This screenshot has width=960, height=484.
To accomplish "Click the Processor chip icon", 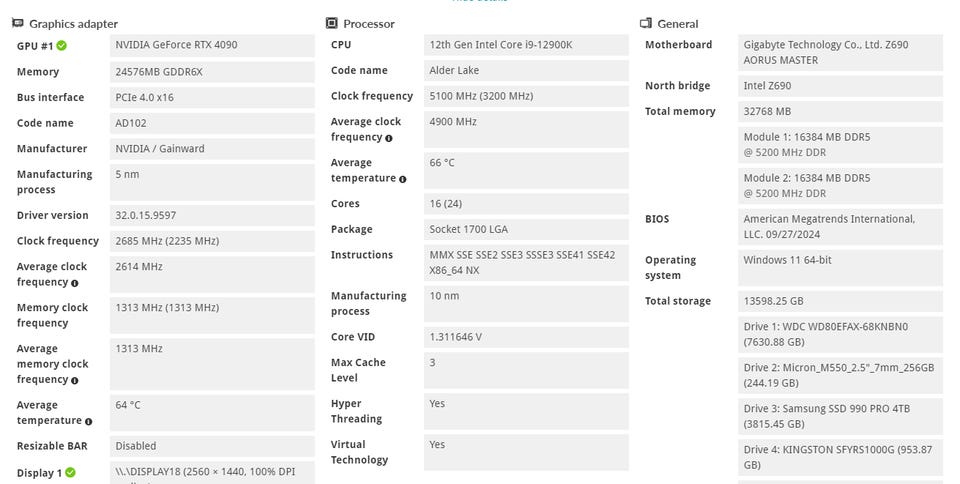I will (x=332, y=24).
